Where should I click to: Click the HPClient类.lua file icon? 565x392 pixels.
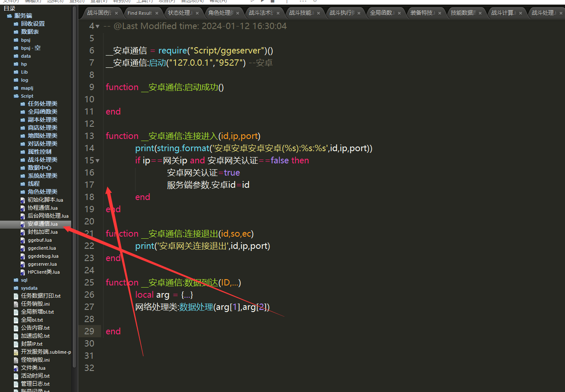tap(23, 272)
